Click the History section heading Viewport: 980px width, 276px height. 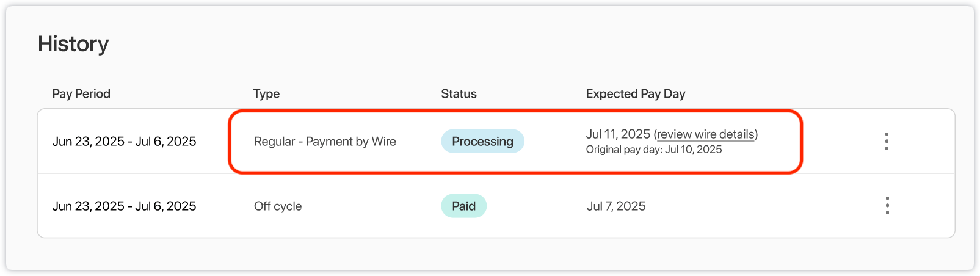(73, 44)
